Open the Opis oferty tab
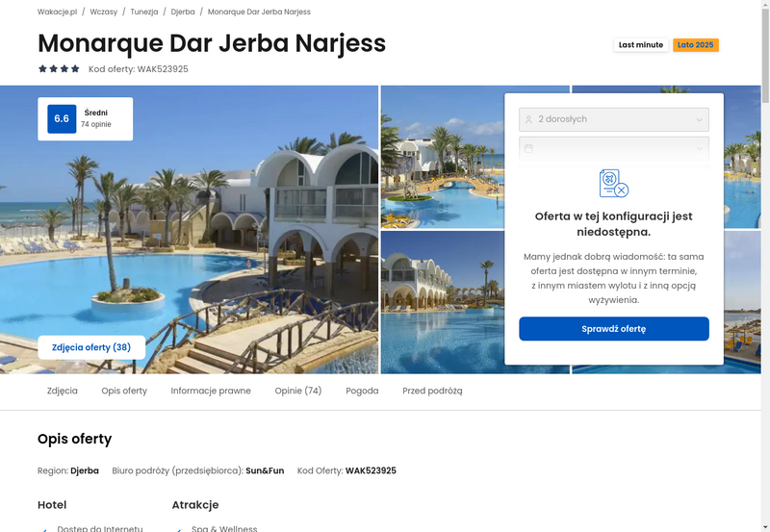770x532 pixels. [124, 391]
